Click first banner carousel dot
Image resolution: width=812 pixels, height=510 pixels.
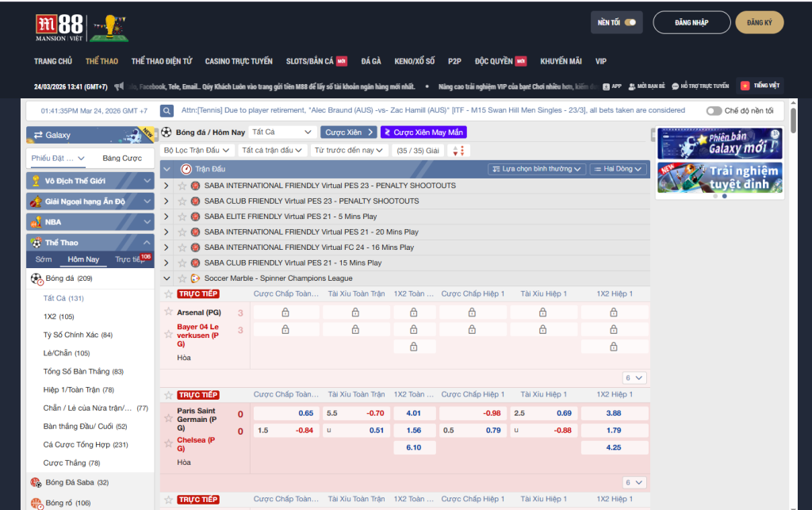(x=715, y=196)
